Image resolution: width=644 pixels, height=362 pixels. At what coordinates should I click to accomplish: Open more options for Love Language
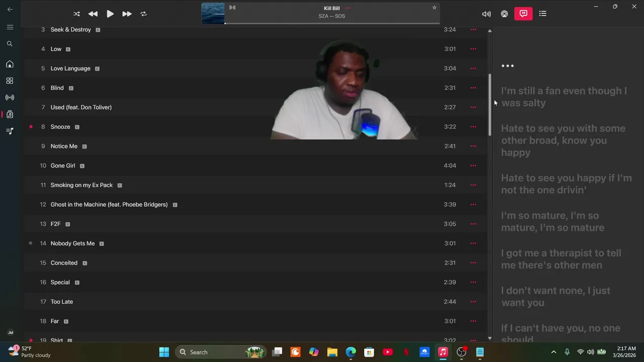(x=473, y=68)
